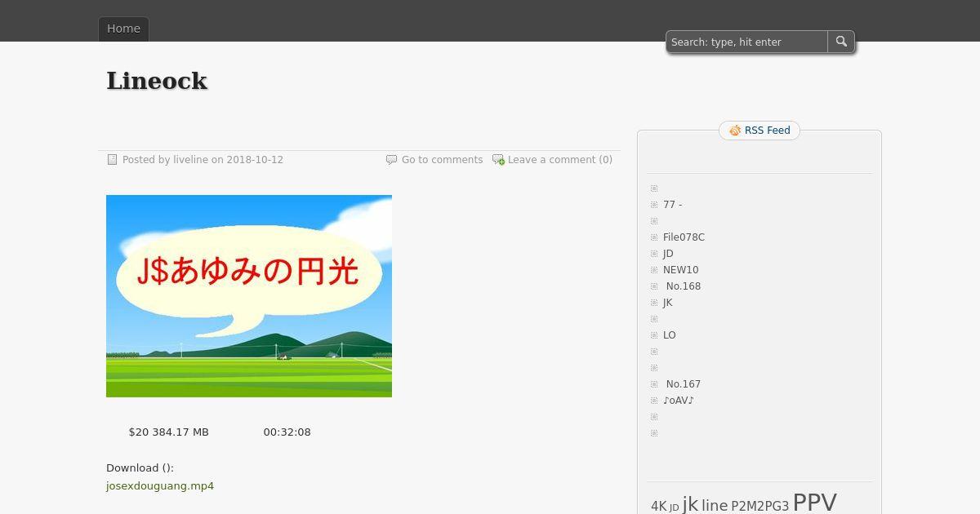Click the comment bubble icon beside Go to comments

click(391, 160)
